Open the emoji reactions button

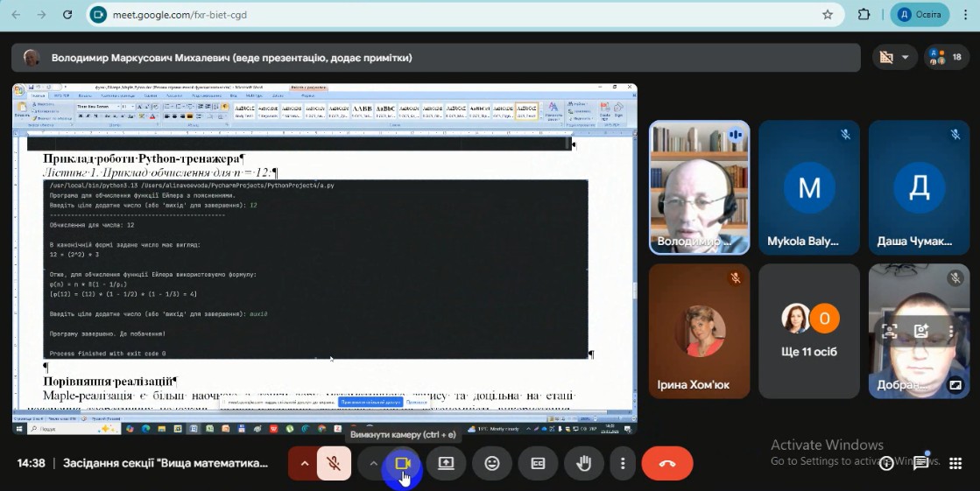492,464
